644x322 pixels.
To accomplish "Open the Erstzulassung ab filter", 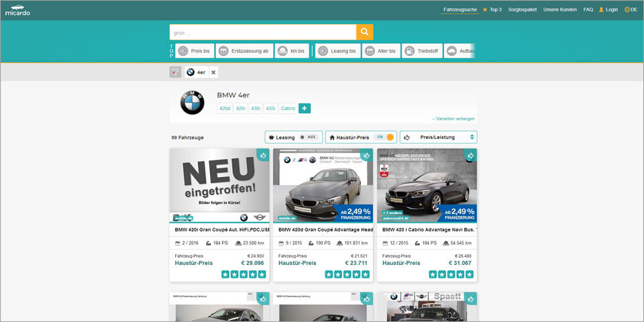I will coord(244,51).
